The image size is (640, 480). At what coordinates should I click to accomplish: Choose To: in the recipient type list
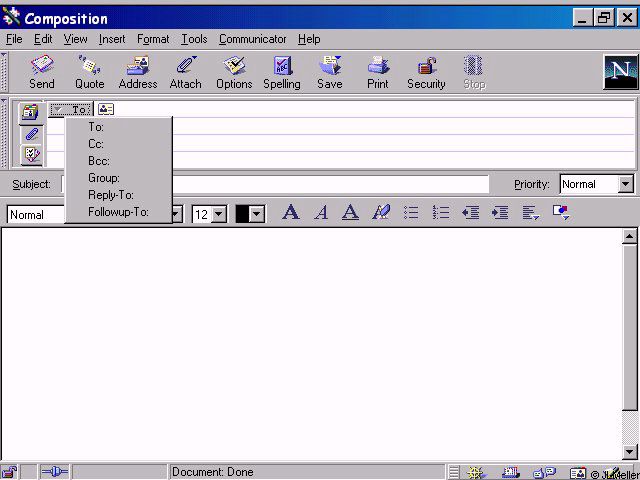119,127
